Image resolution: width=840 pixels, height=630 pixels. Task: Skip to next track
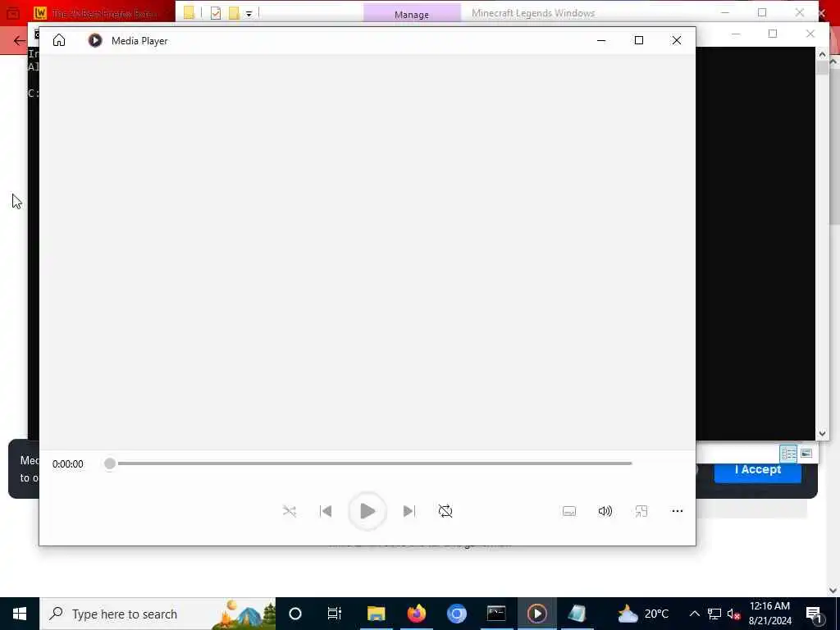pyautogui.click(x=409, y=511)
